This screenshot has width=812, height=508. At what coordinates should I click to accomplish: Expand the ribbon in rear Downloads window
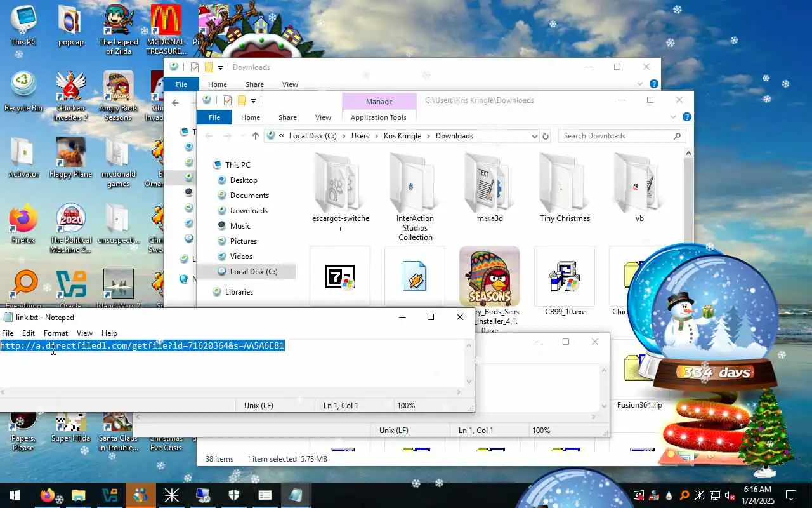640,84
